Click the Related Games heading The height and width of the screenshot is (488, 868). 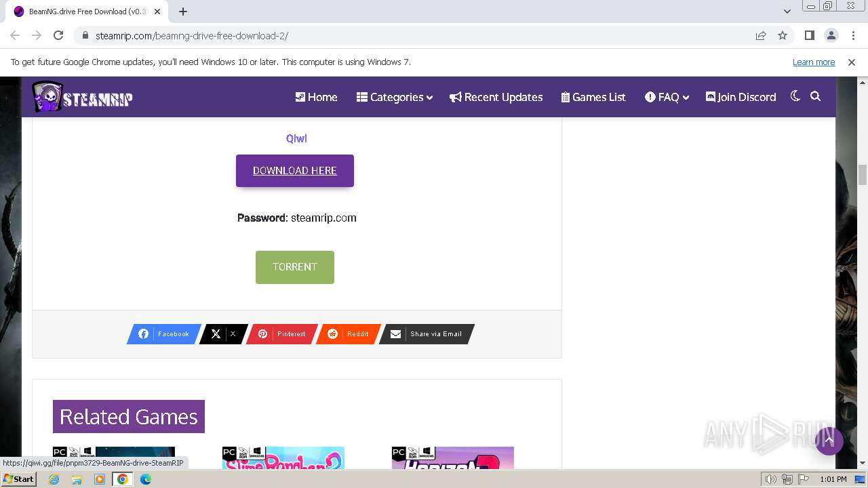pos(129,416)
